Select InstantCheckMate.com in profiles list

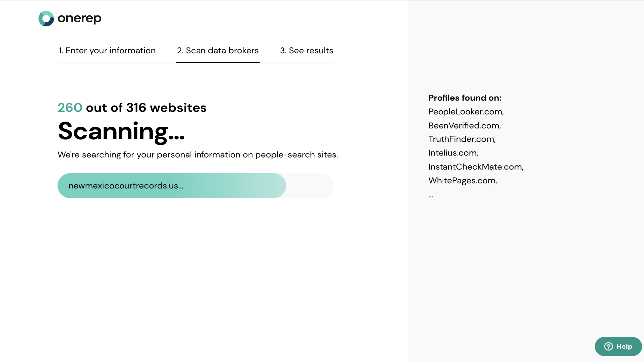click(x=476, y=167)
